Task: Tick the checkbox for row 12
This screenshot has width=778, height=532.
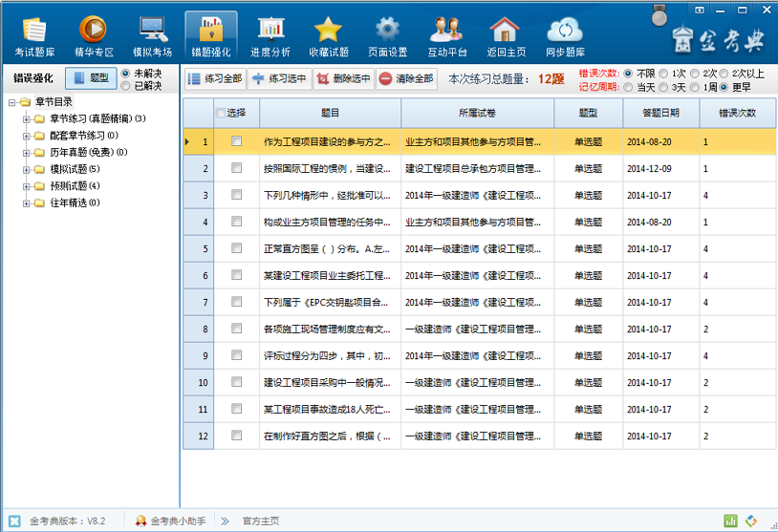Action: 237,436
